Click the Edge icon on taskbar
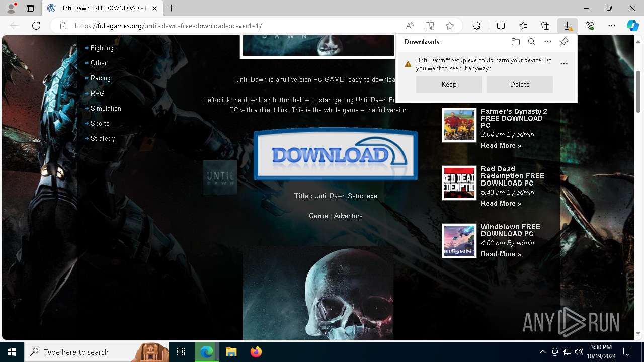The image size is (644, 362). 207,352
